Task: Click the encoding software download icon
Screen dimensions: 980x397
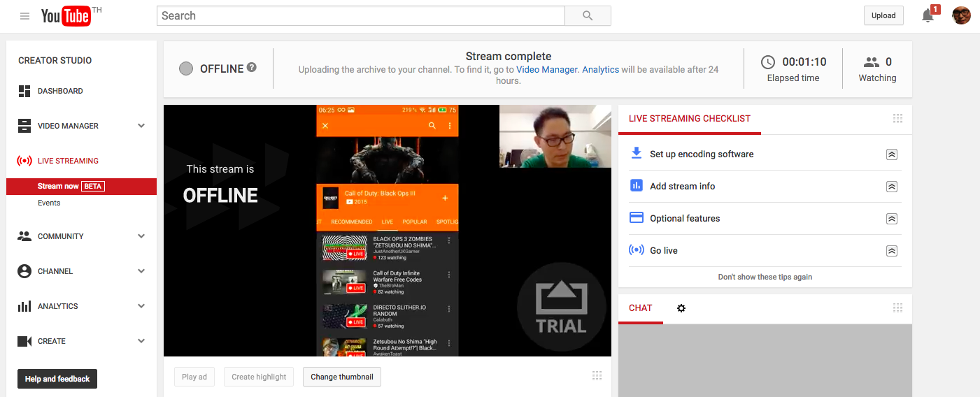Action: pyautogui.click(x=637, y=153)
